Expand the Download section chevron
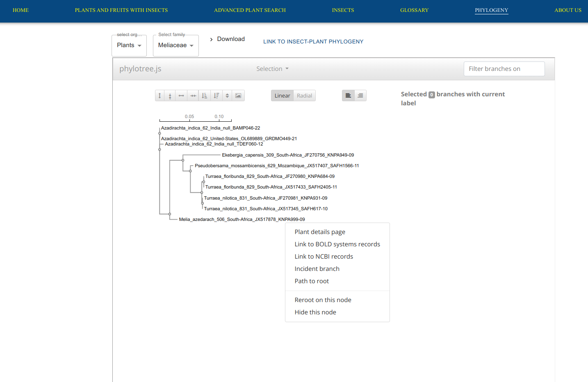 211,39
